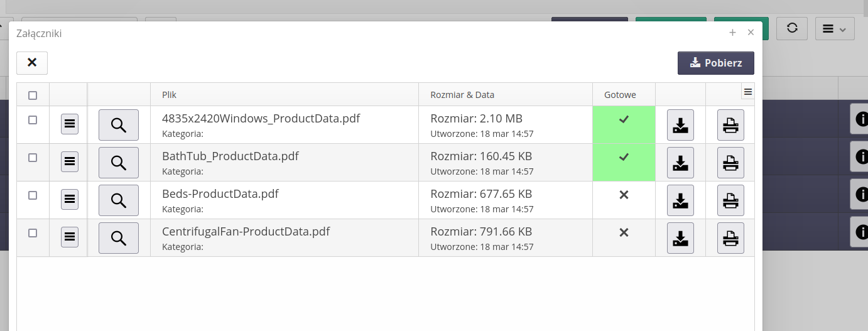Click the green ready status cell for BathTub_ProductData.pdf

pyautogui.click(x=624, y=163)
